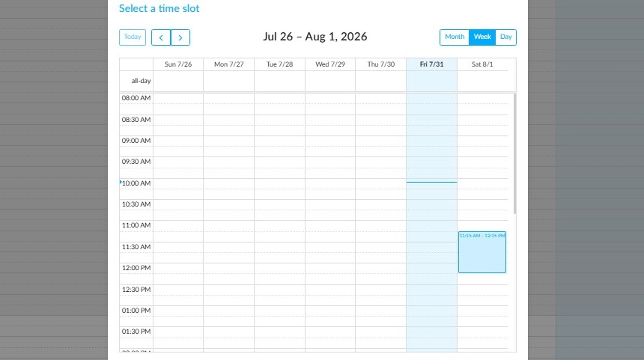This screenshot has width=644, height=360.
Task: Pick the 01:00 PM slot on Friday 7/31
Action: tap(431, 311)
